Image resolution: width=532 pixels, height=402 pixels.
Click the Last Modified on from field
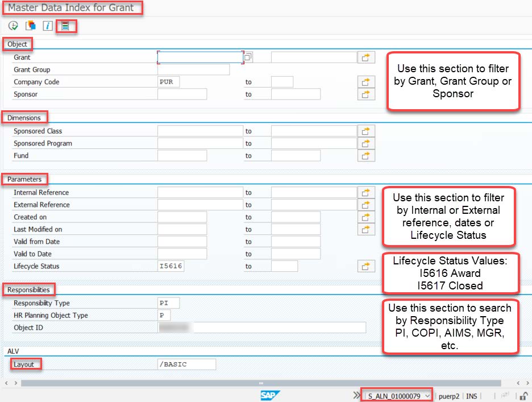[182, 229]
